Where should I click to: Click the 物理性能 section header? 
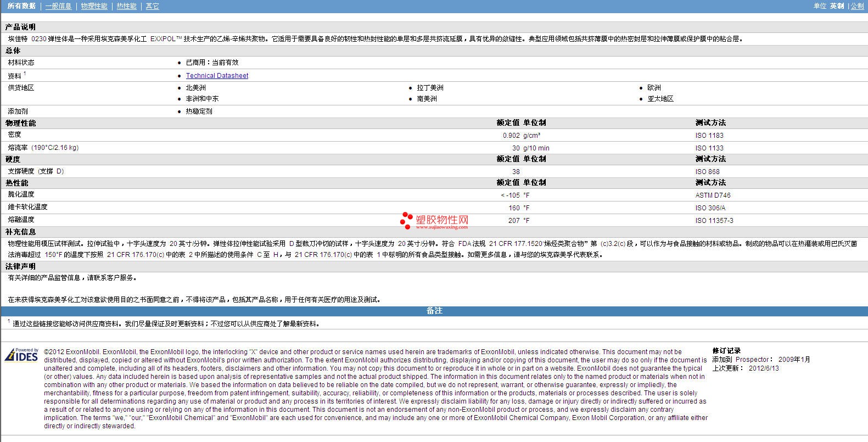(x=20, y=123)
